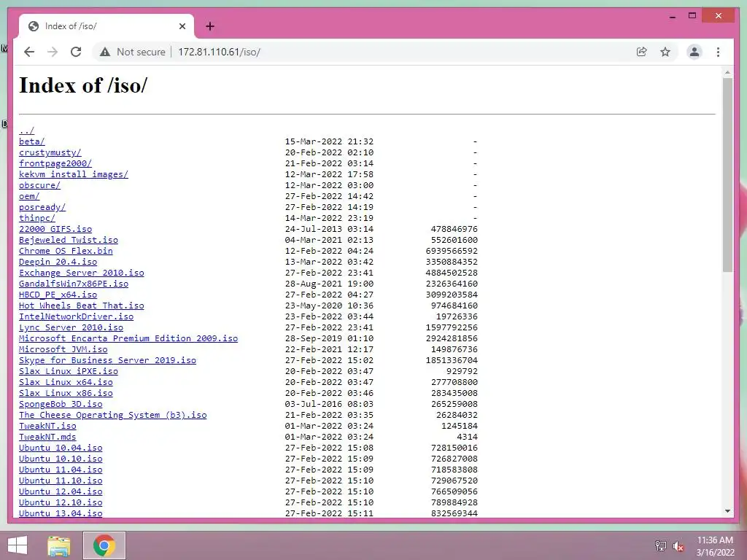Download GandalfsWin7x86PE.iso
This screenshot has height=560, width=747.
click(74, 284)
